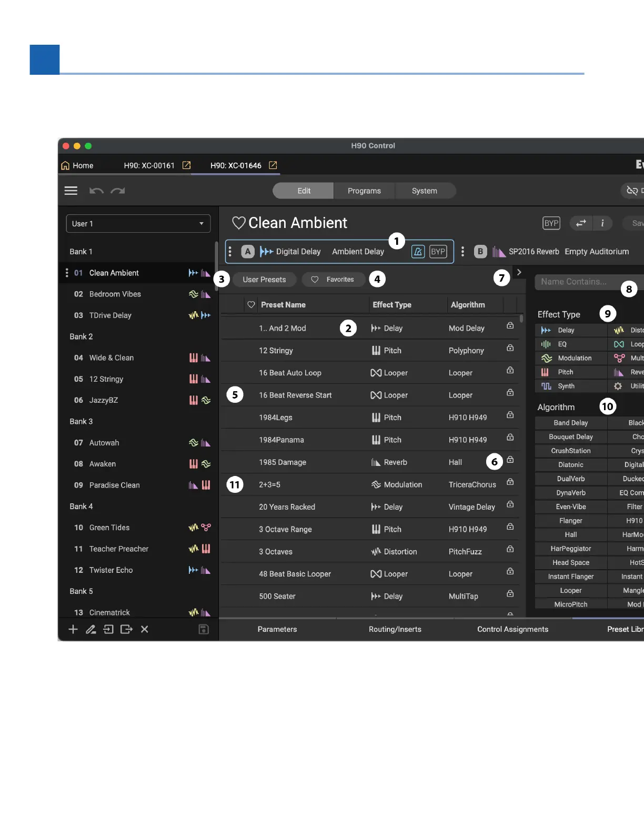Viewport: 644px width, 834px height.
Task: Open preset B three-dot menu
Action: tap(462, 252)
